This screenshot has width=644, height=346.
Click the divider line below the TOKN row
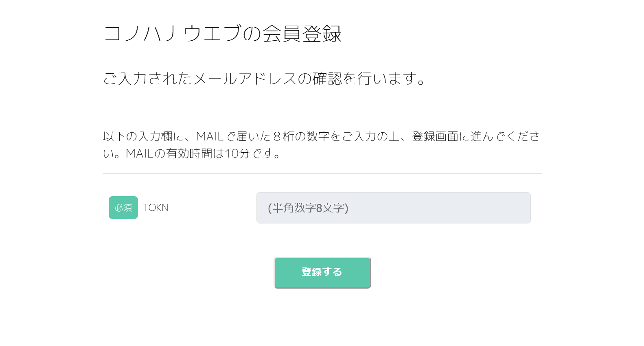point(322,242)
